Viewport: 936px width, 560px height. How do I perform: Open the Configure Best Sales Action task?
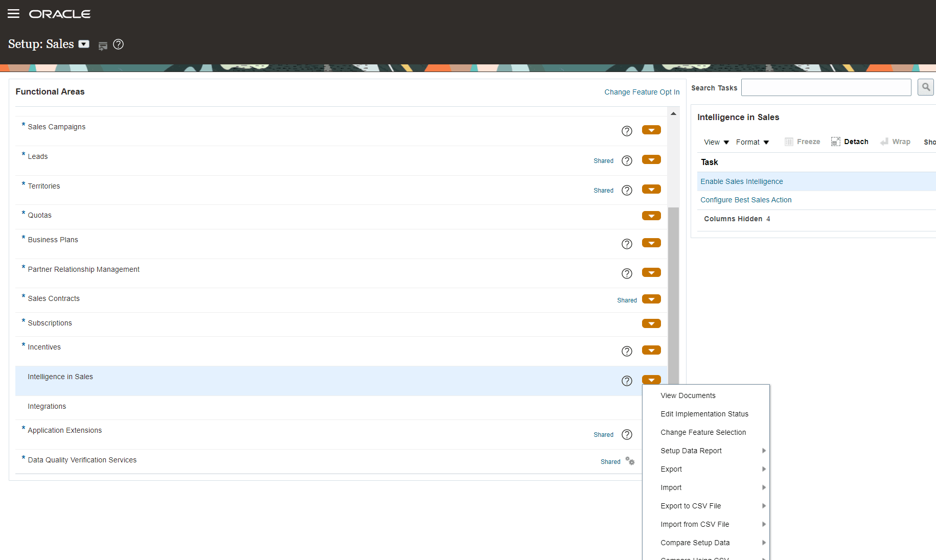click(746, 200)
